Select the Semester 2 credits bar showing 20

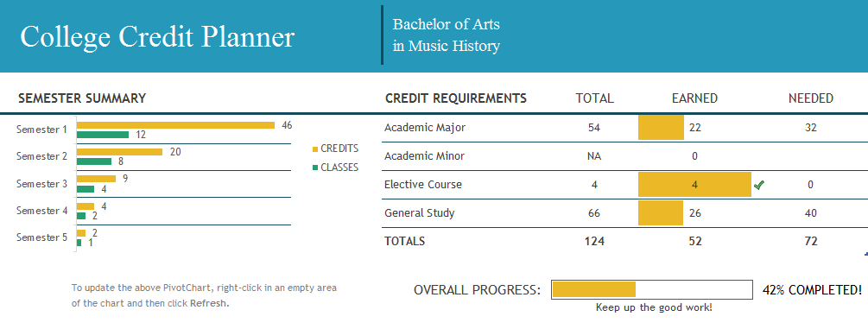119,152
